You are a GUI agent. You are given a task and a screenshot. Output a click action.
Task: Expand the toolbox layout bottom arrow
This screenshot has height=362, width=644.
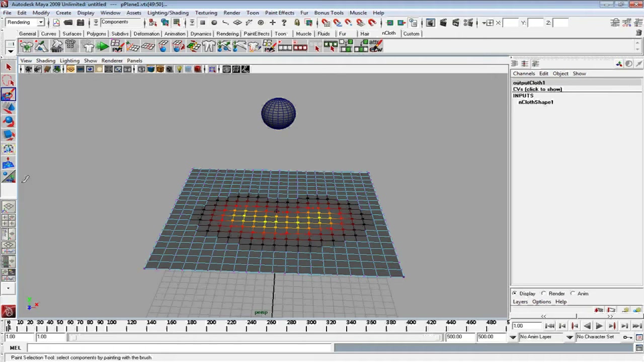(x=8, y=289)
